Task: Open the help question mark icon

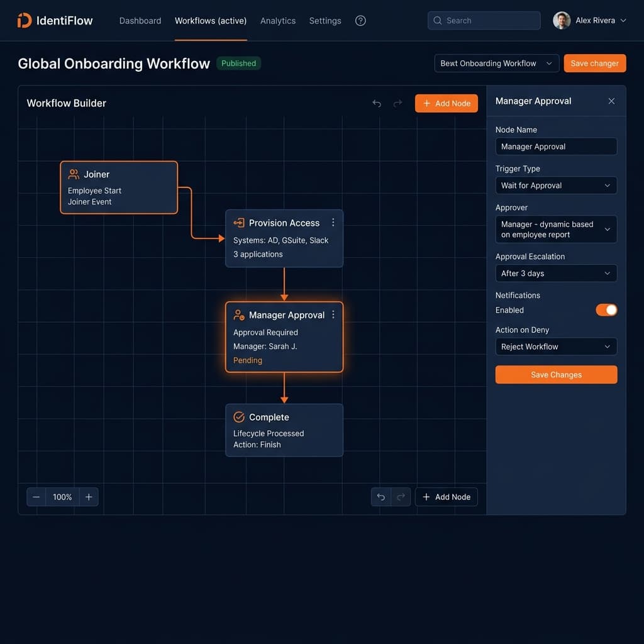Action: (360, 20)
